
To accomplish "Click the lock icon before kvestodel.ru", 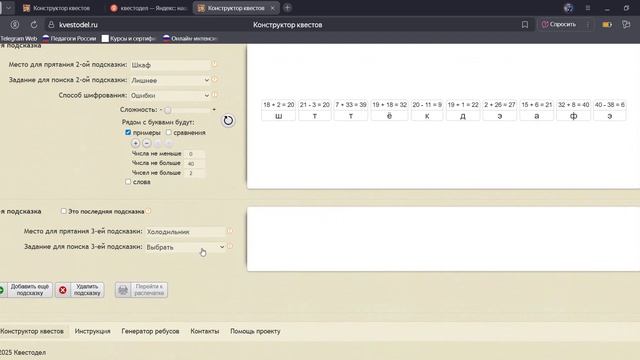I will [51, 24].
